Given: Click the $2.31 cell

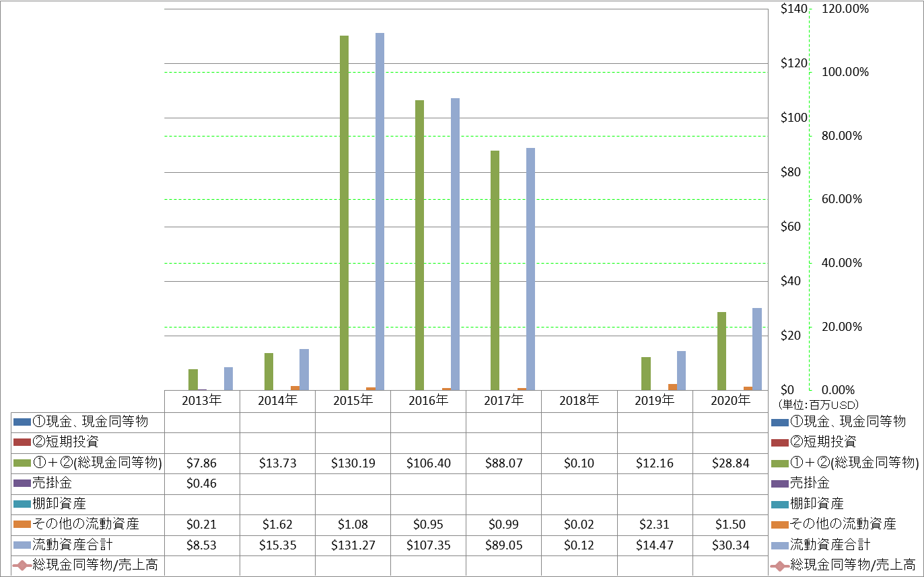Looking at the screenshot, I should [x=655, y=525].
